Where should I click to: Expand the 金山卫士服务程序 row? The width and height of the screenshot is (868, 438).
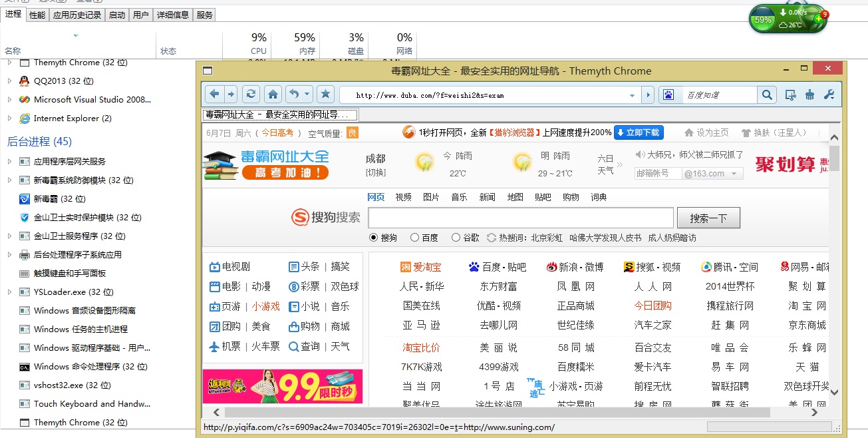[9, 236]
